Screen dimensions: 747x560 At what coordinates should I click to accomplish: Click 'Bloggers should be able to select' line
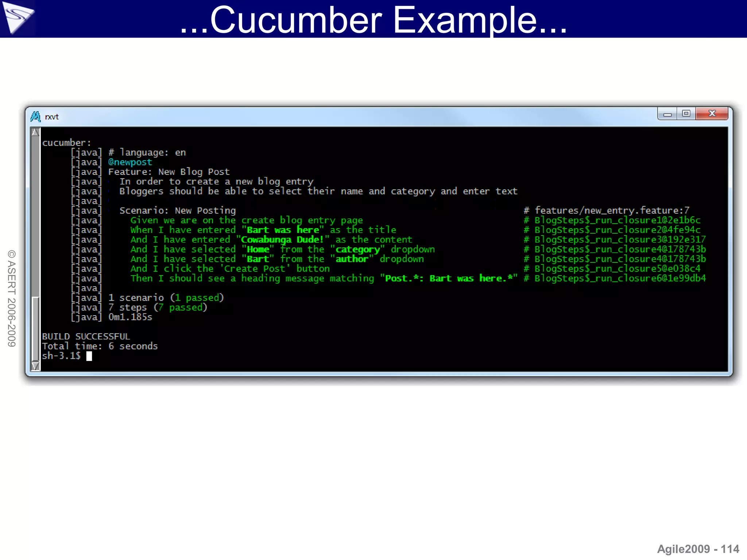click(x=318, y=191)
